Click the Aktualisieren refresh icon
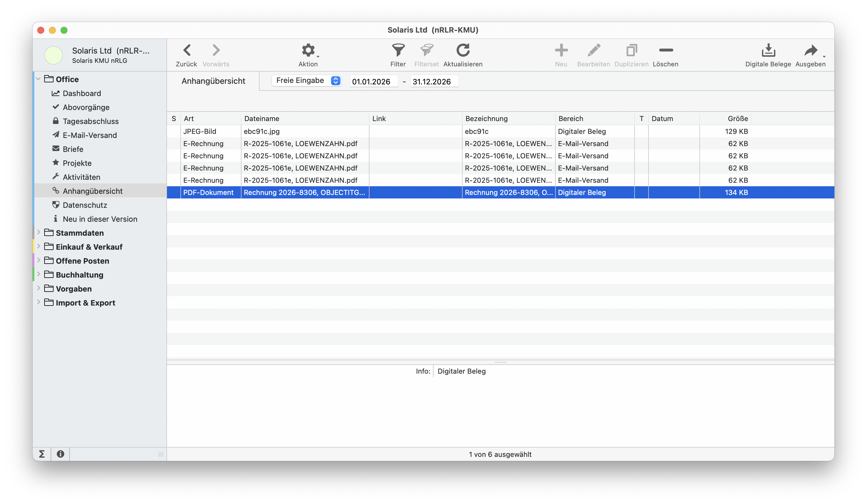867x504 pixels. click(x=463, y=51)
